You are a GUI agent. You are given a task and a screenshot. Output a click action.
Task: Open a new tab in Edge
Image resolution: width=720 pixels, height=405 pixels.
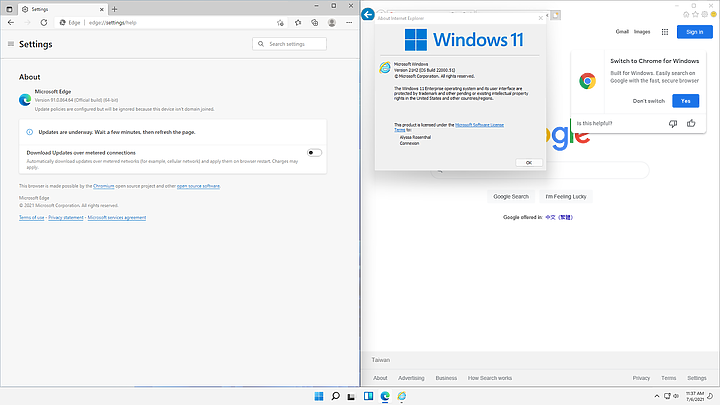coord(114,9)
